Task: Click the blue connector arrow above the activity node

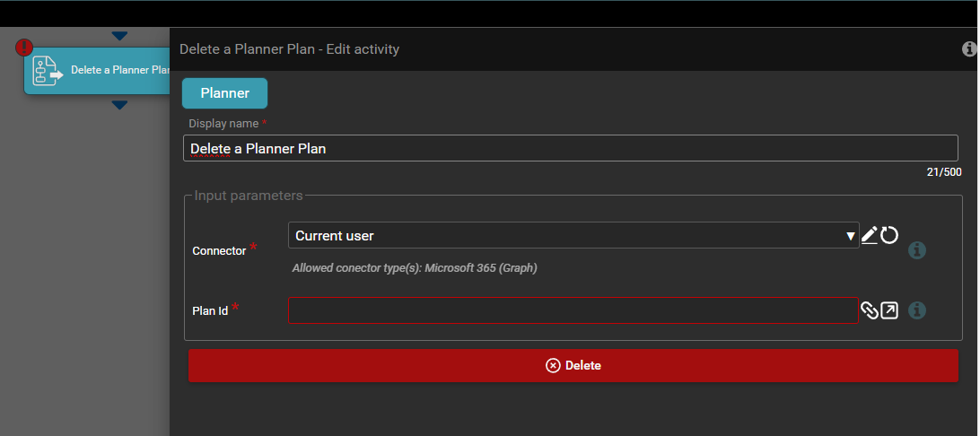Action: point(119,36)
